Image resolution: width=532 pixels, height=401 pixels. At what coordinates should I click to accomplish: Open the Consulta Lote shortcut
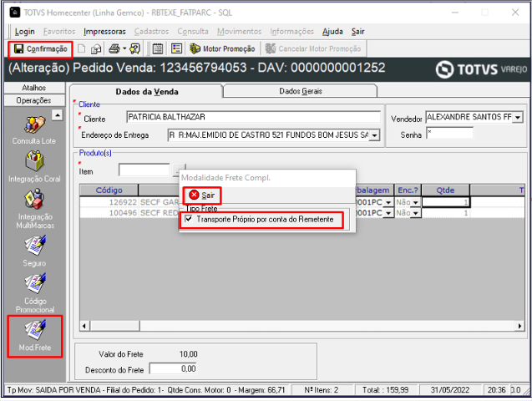coord(34,130)
